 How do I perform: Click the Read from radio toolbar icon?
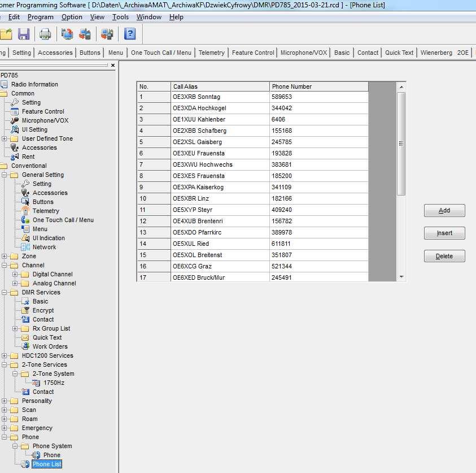point(67,34)
